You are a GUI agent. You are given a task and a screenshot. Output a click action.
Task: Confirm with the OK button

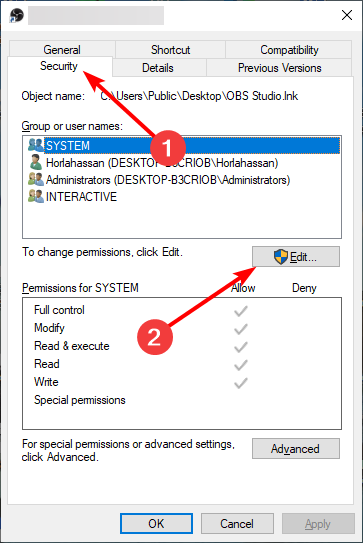tap(156, 523)
